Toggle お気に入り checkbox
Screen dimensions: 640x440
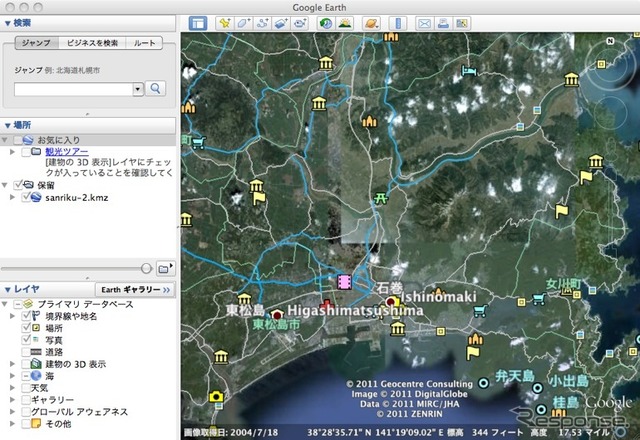click(18, 140)
